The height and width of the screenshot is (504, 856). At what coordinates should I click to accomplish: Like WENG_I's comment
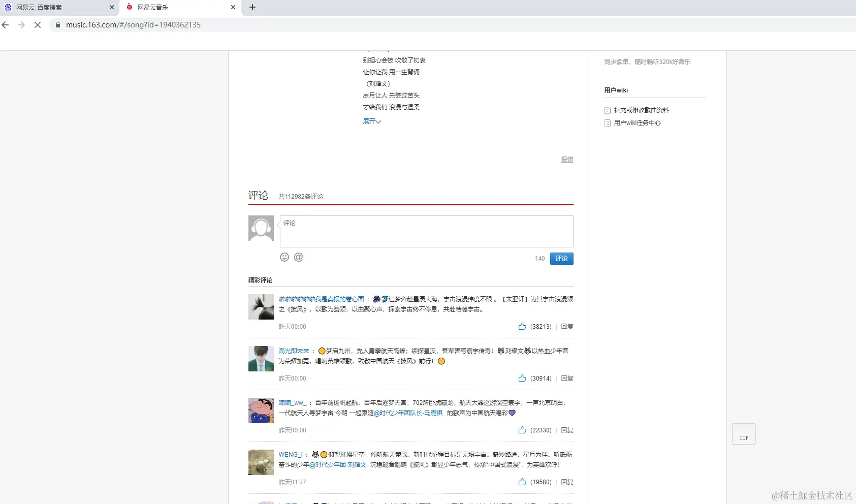(x=522, y=482)
